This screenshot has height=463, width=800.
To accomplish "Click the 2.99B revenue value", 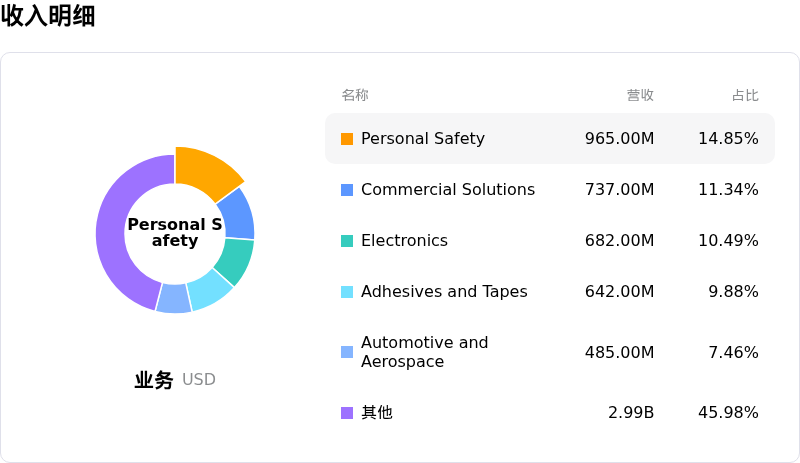I will pyautogui.click(x=631, y=412).
